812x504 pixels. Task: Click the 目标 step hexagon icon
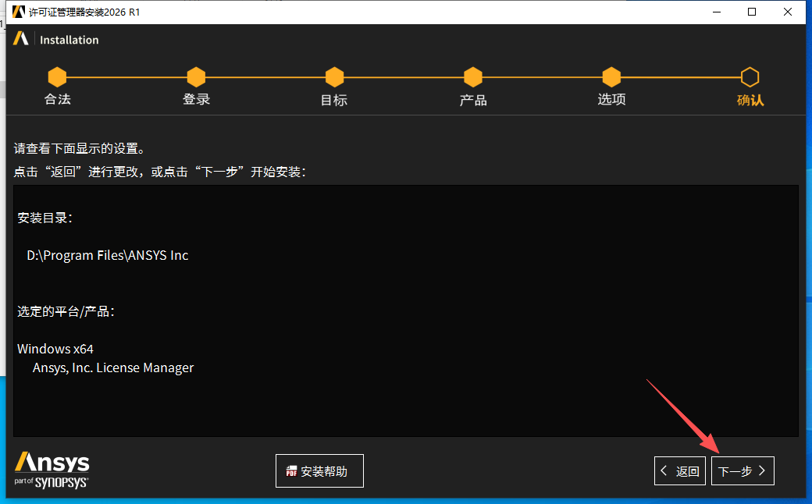334,77
